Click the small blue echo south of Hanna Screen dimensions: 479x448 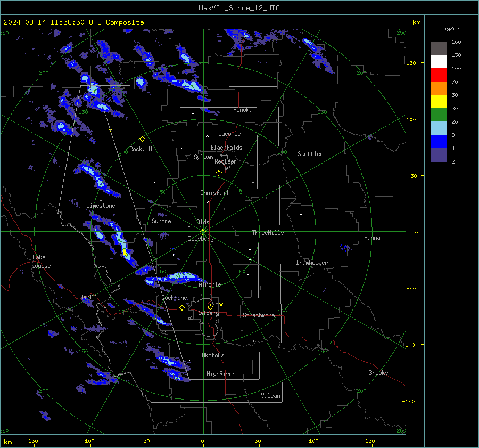(345, 247)
